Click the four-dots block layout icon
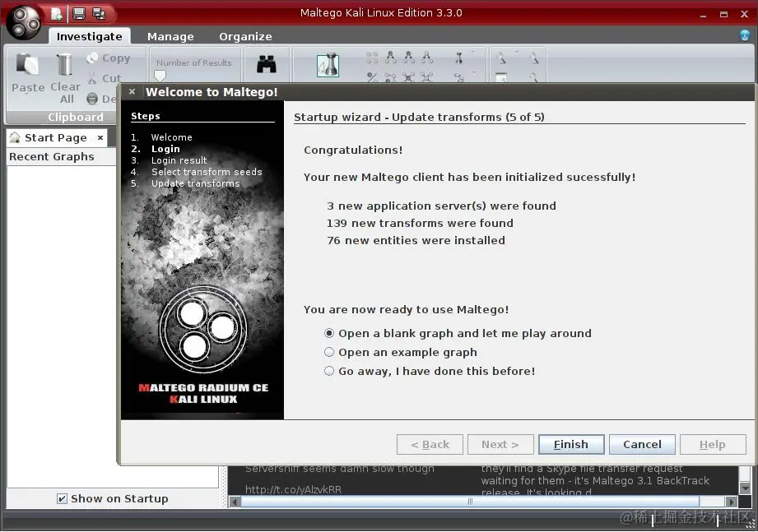Image resolution: width=758 pixels, height=532 pixels. point(372,58)
